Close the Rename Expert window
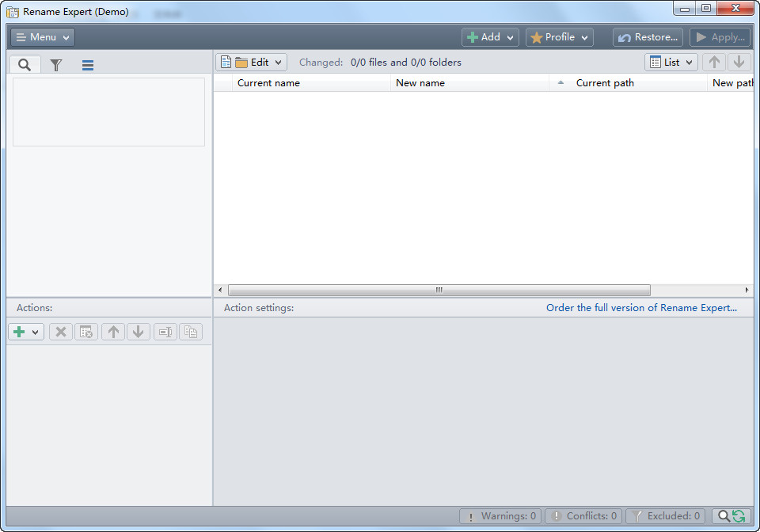The height and width of the screenshot is (532, 760). 735,8
